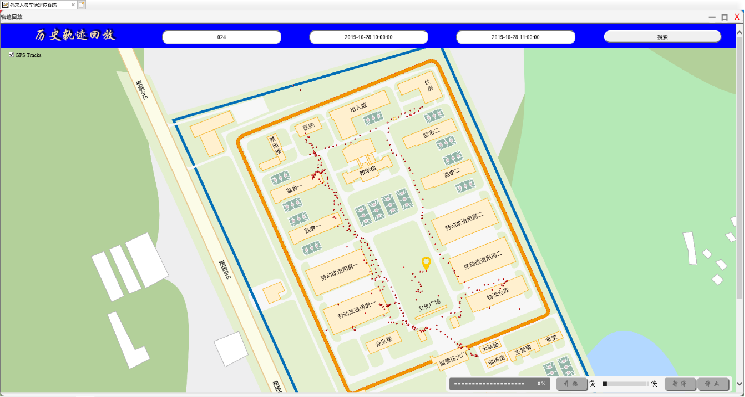Toggle the GPS Tracks layer checkbox
Viewport: 745px width, 397px height.
(x=11, y=55)
